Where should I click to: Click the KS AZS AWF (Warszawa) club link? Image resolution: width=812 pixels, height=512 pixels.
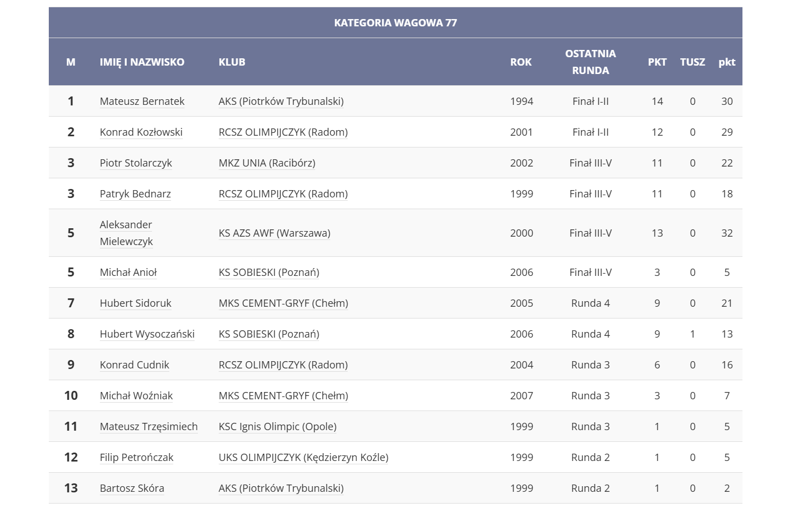click(274, 233)
